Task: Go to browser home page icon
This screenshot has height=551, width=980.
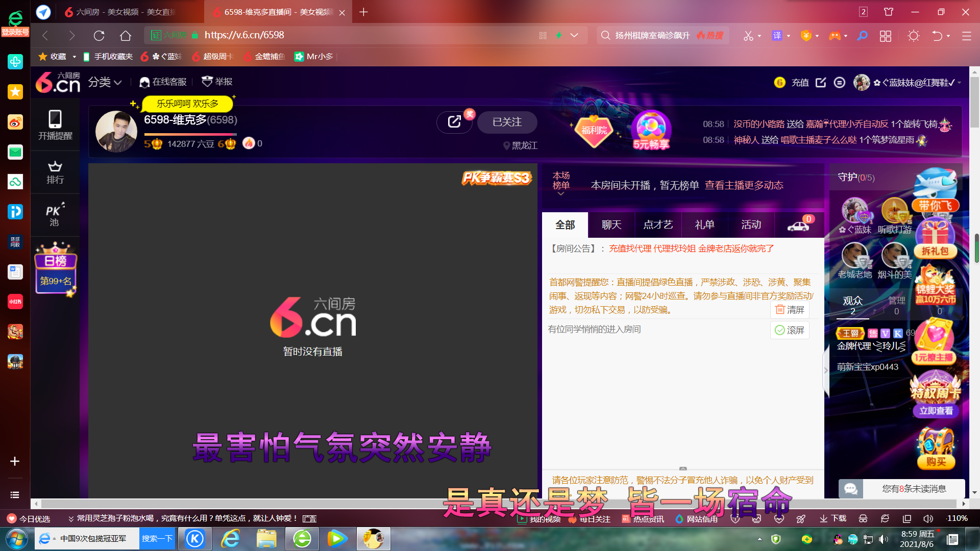Action: [126, 36]
